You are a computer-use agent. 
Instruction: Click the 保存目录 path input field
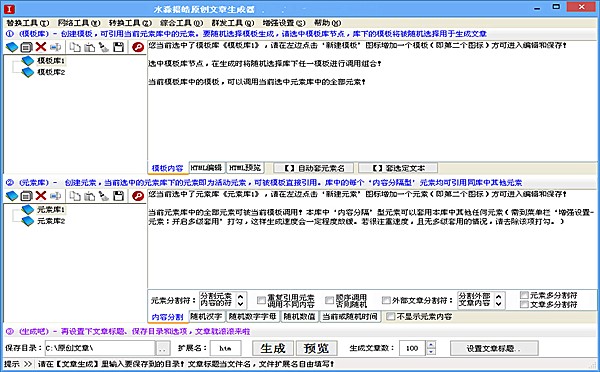[100, 348]
